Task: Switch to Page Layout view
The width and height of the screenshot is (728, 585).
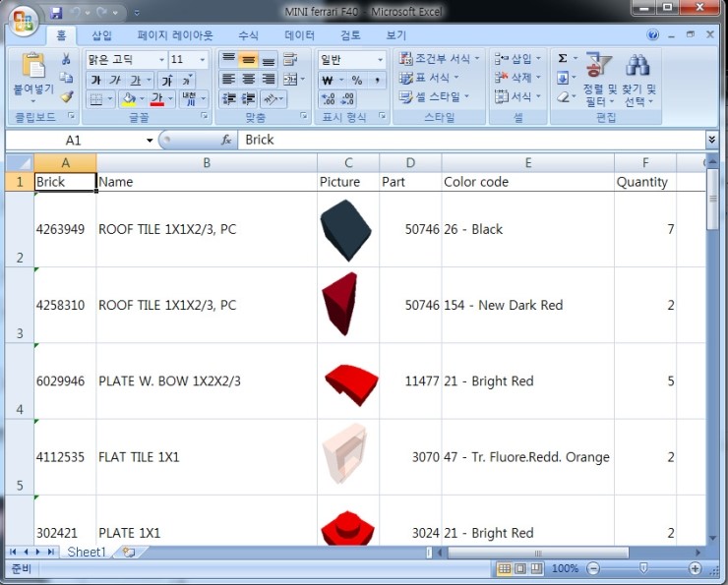Action: (520, 568)
